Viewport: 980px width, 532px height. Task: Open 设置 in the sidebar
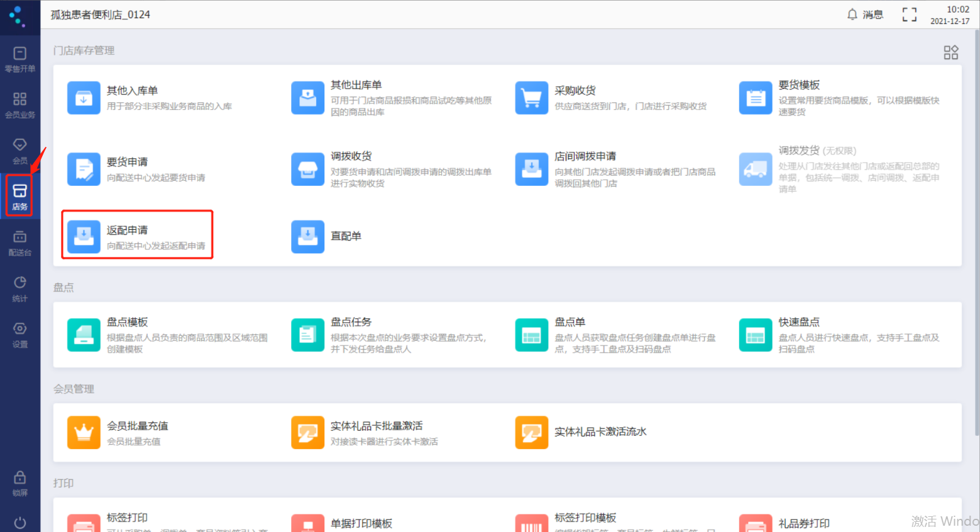point(20,335)
